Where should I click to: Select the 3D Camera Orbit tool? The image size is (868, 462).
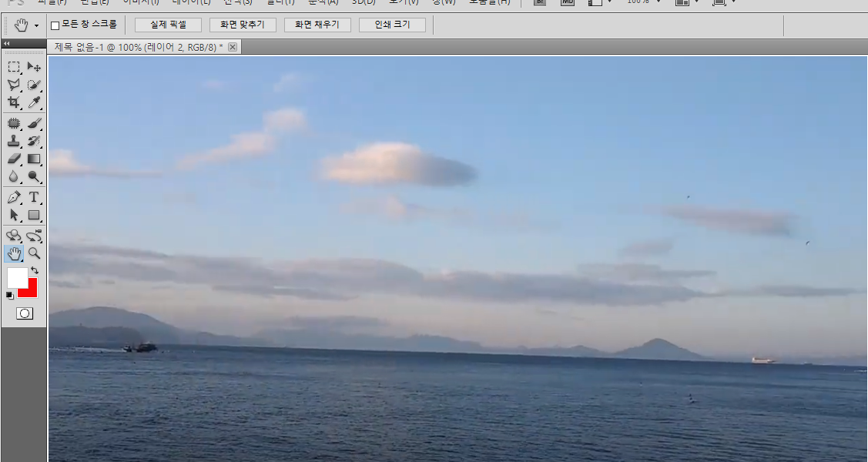[35, 236]
